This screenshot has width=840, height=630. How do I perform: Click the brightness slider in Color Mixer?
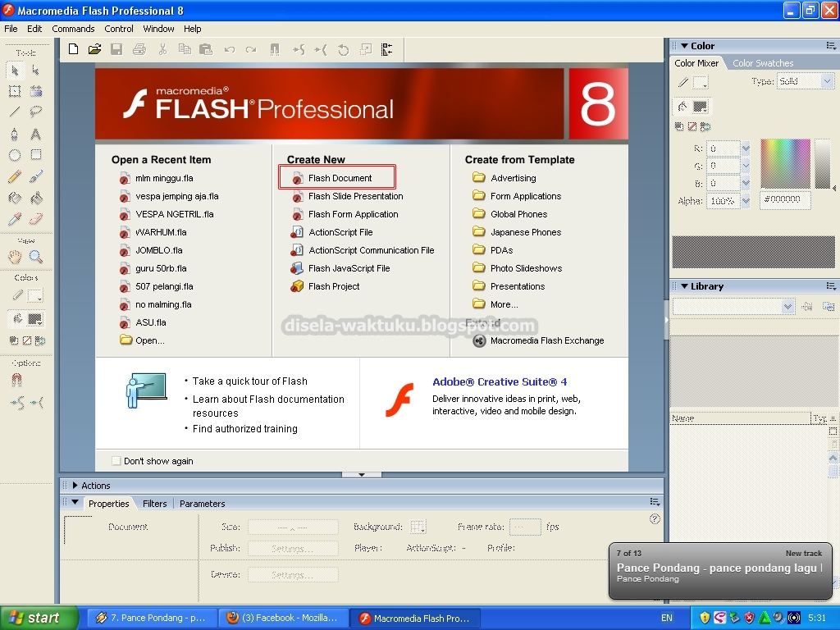822,163
